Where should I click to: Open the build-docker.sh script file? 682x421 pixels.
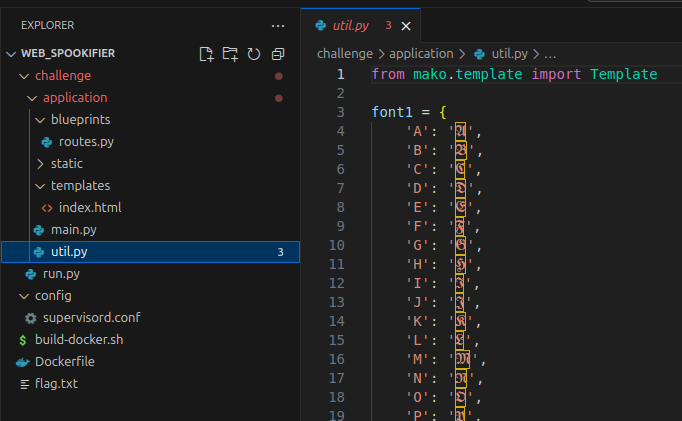(79, 340)
